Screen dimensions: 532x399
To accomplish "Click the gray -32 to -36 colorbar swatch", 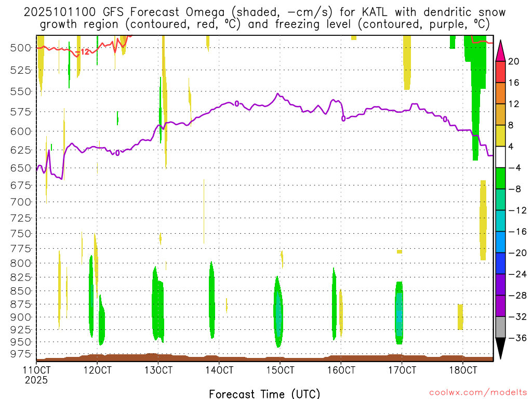I will click(500, 327).
